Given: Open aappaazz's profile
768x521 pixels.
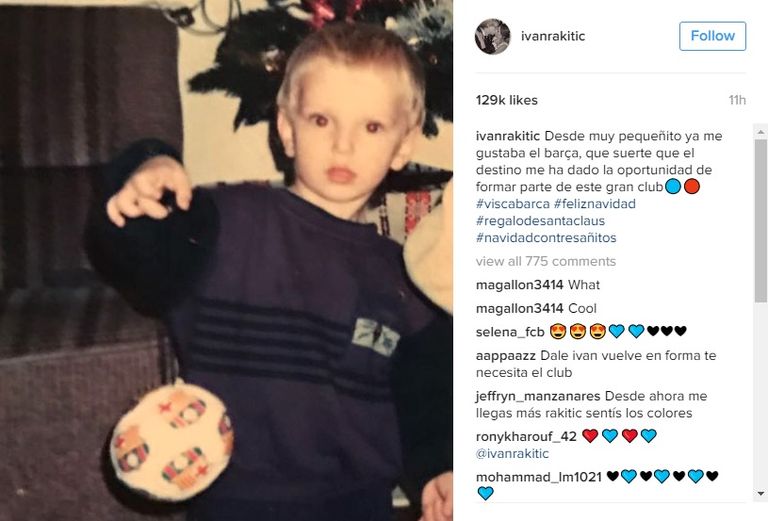Looking at the screenshot, I should point(506,355).
